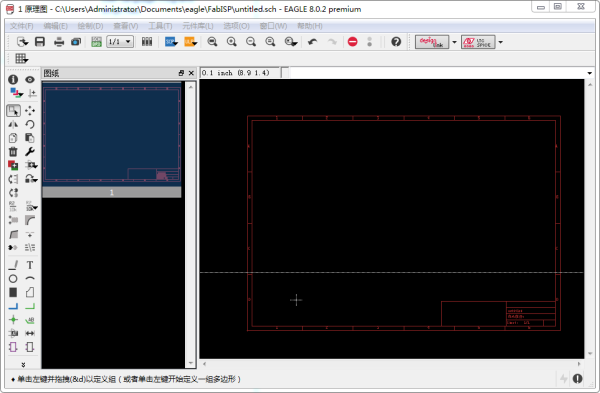Click the LTspice simulation button
600x393 pixels.
point(478,42)
